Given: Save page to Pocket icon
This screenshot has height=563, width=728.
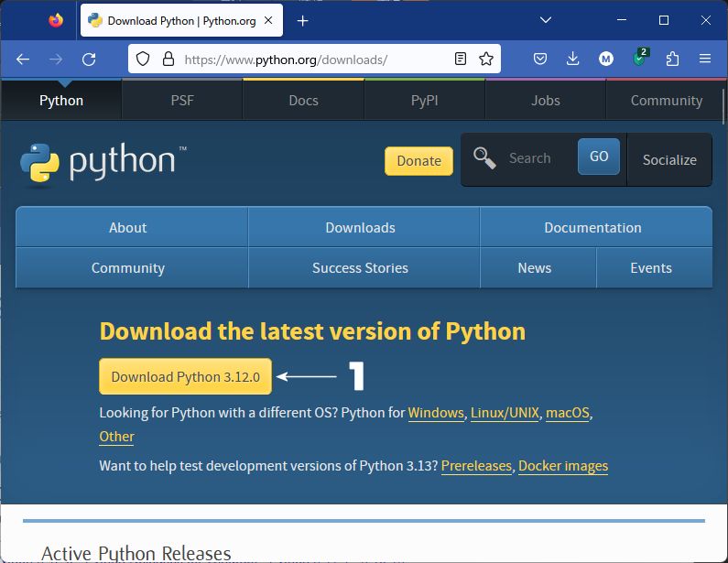Looking at the screenshot, I should tap(540, 59).
